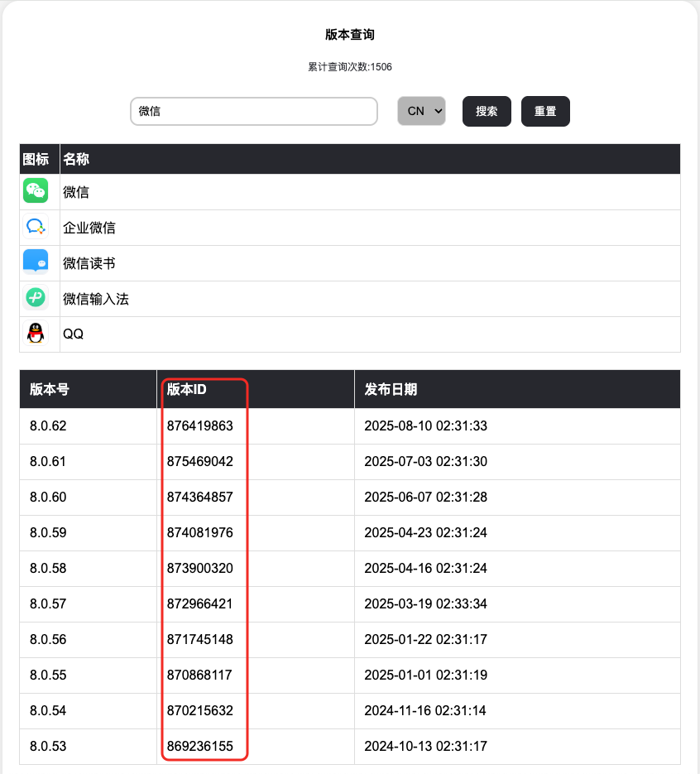Click version ID 872966421
This screenshot has width=700, height=774.
click(199, 603)
